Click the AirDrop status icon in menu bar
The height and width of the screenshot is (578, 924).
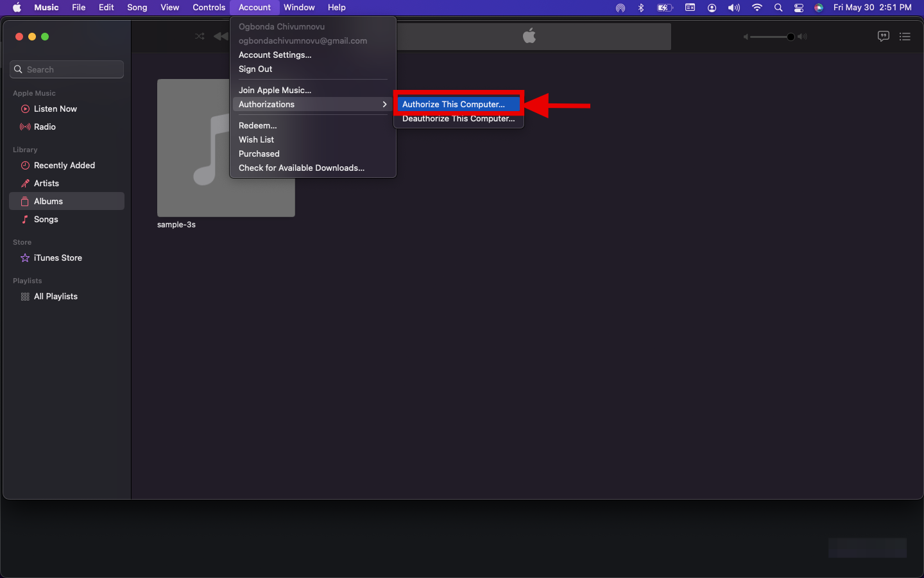pos(620,8)
